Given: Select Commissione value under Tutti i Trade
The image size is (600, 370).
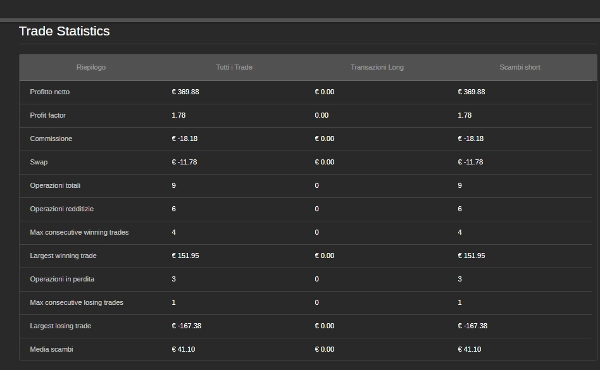Looking at the screenshot, I should pos(184,139).
